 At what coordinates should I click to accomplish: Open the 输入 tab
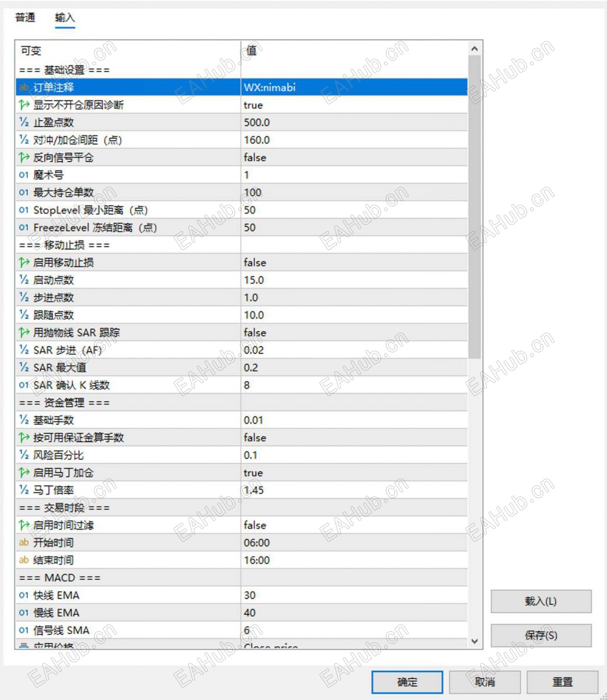click(x=65, y=17)
